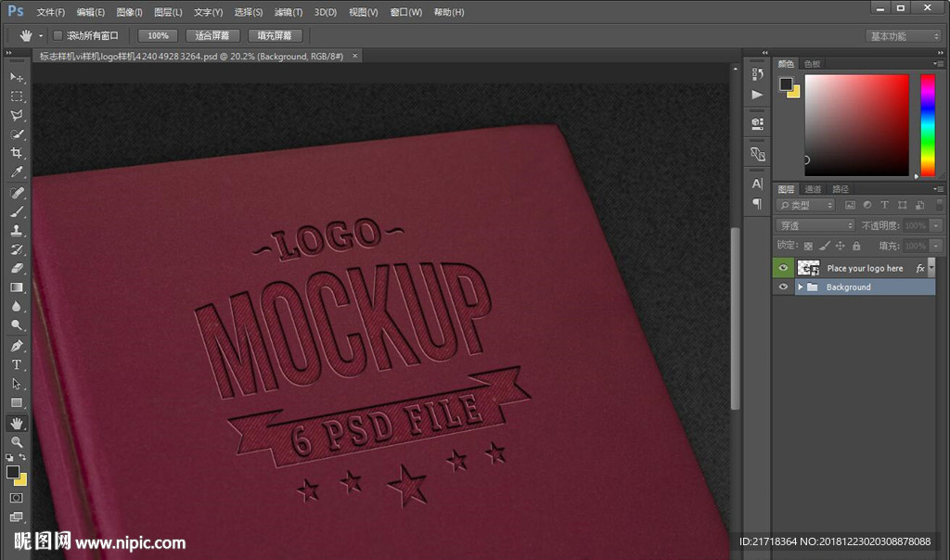
Task: Click the 100% zoom button
Action: coord(158,35)
